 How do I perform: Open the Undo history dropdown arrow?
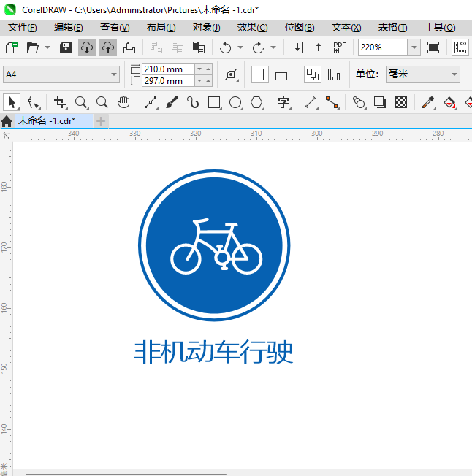click(240, 47)
